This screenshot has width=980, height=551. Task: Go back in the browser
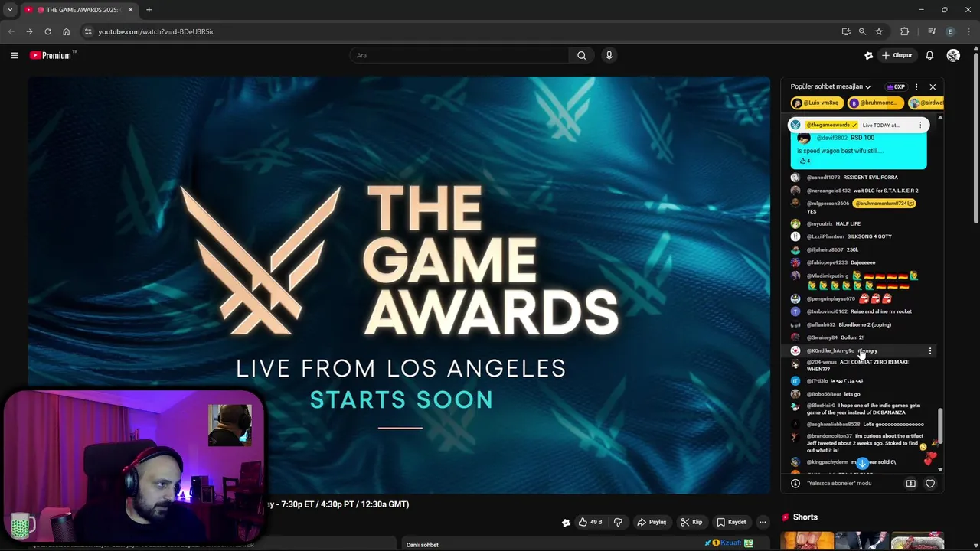pyautogui.click(x=11, y=31)
